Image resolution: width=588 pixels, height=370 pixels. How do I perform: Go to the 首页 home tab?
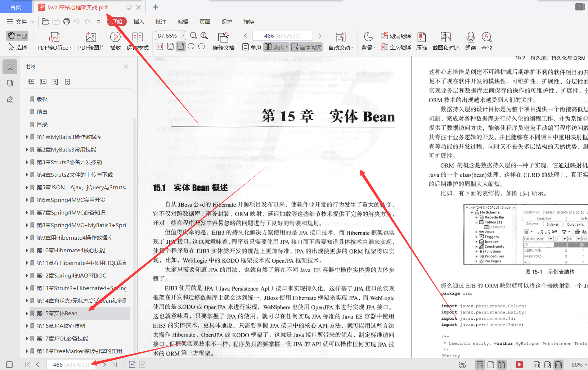pos(15,7)
